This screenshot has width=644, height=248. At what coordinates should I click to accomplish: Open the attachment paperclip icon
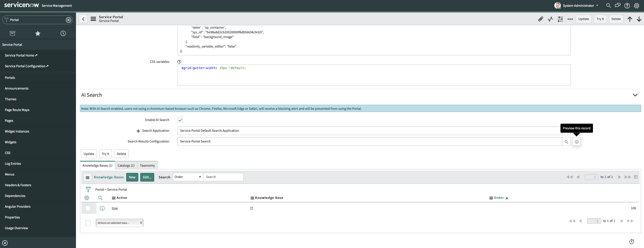pyautogui.click(x=540, y=19)
